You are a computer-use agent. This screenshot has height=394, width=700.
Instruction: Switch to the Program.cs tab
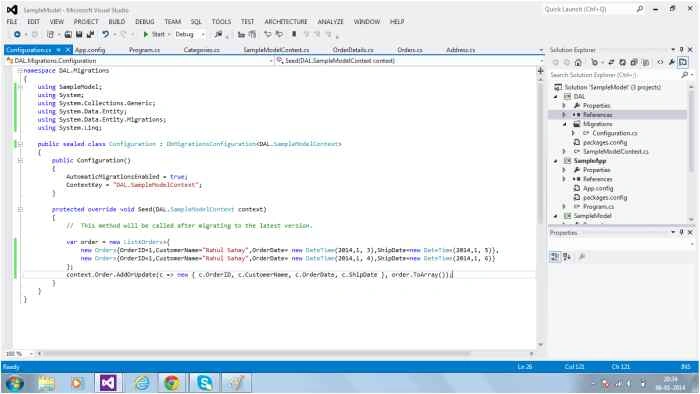coord(144,50)
